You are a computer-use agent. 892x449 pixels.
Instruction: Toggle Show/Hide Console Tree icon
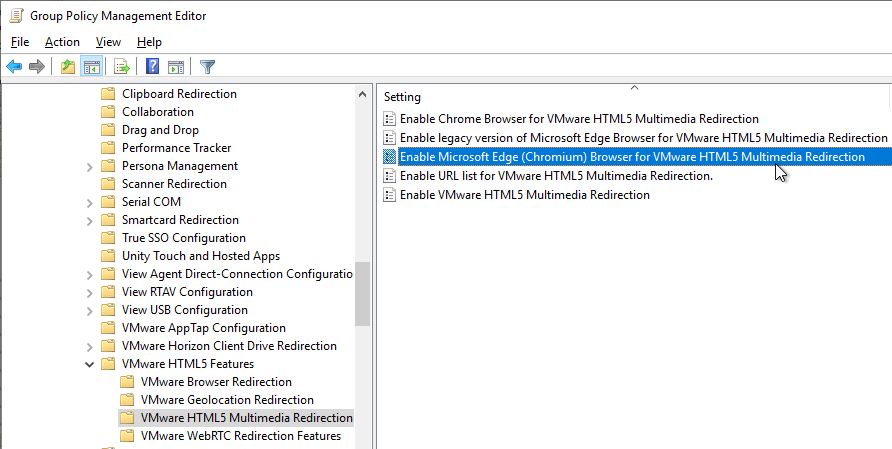click(x=92, y=67)
